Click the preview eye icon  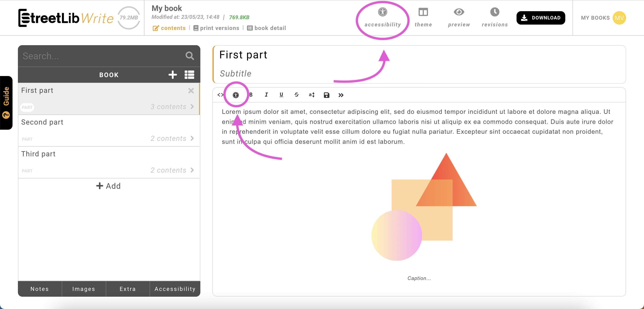[x=459, y=12]
